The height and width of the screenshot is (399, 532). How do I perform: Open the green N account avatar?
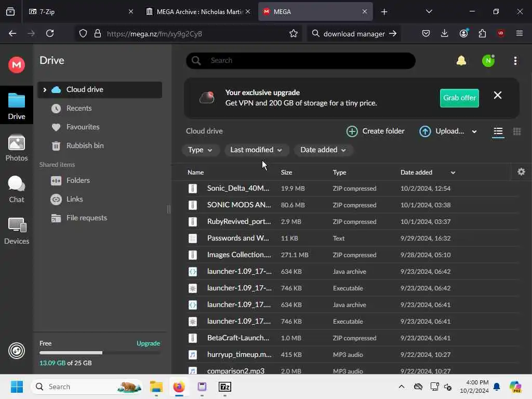(x=488, y=61)
